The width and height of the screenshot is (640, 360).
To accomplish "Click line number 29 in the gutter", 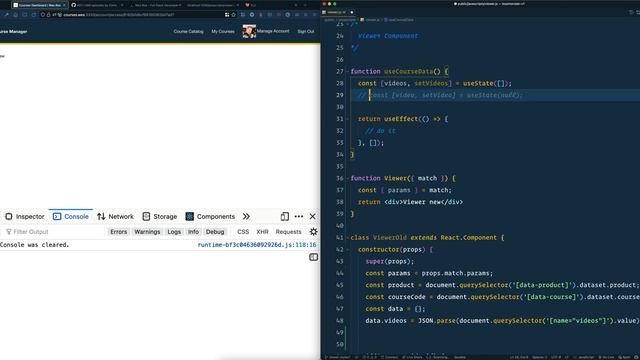I will (340, 95).
